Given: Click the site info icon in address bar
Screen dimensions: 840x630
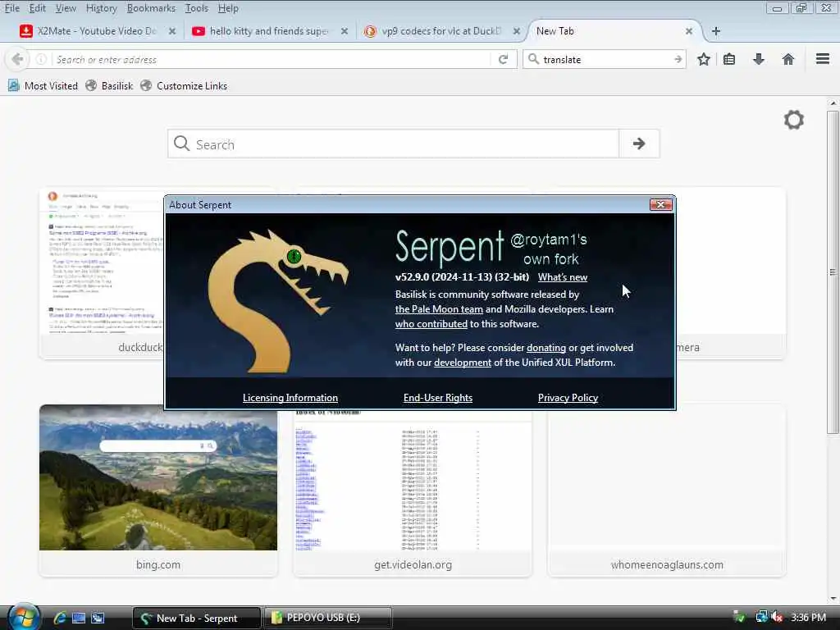Looking at the screenshot, I should click(x=41, y=59).
